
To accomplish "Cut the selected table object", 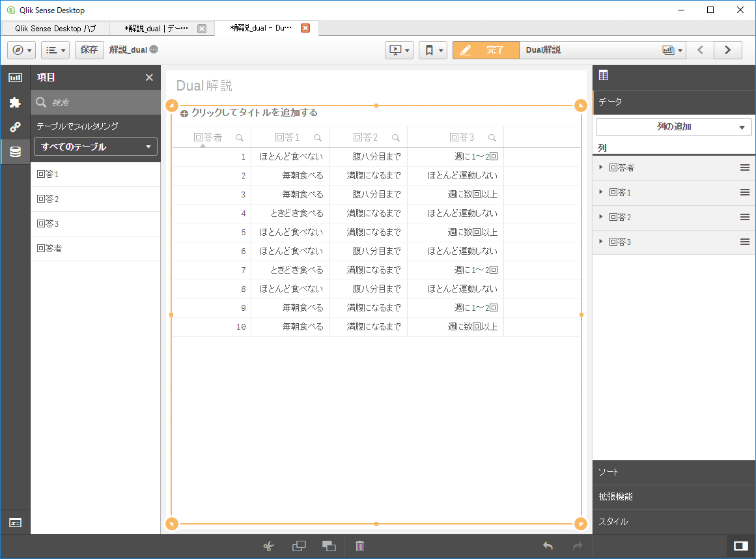I will pyautogui.click(x=269, y=546).
